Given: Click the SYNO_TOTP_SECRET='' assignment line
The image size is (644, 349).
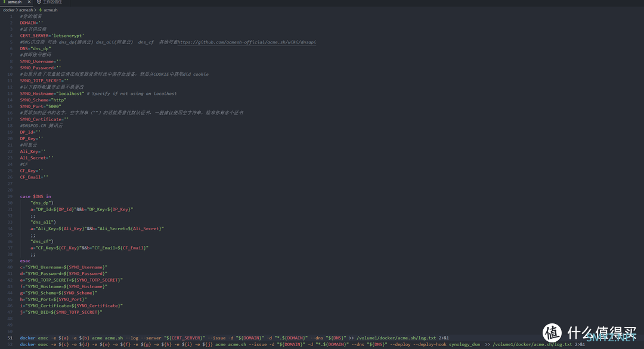Looking at the screenshot, I should pyautogui.click(x=44, y=81).
